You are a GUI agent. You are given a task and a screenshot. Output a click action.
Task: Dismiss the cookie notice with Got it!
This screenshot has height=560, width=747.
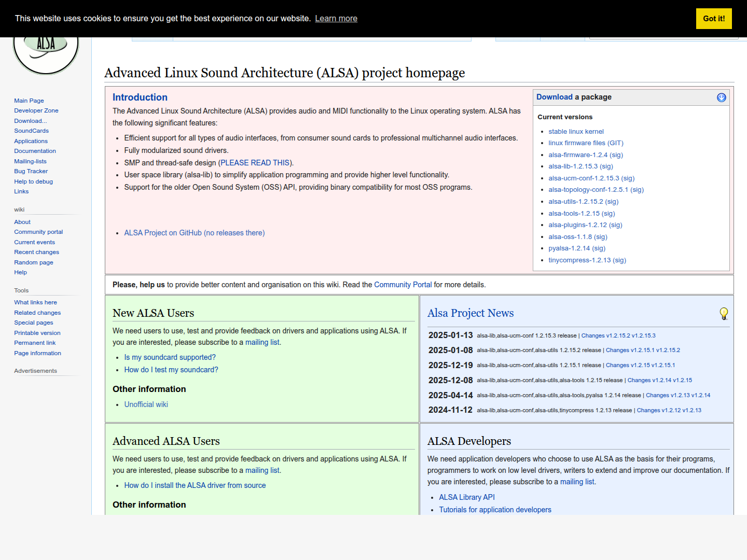pyautogui.click(x=714, y=19)
